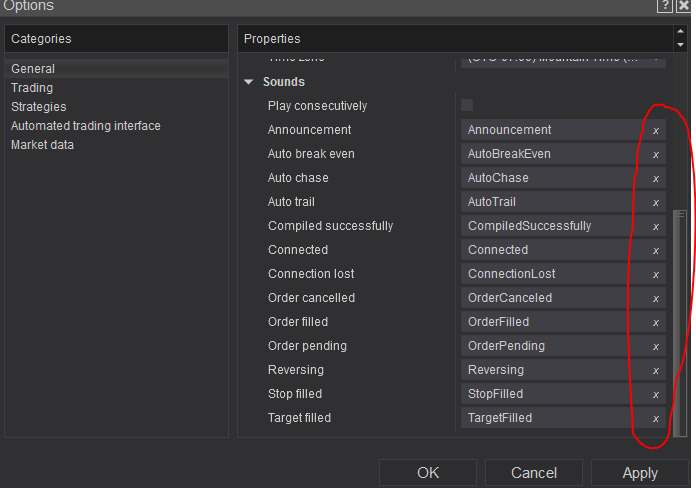Select the Trading category
Image resolution: width=696 pixels, height=488 pixels.
click(32, 88)
